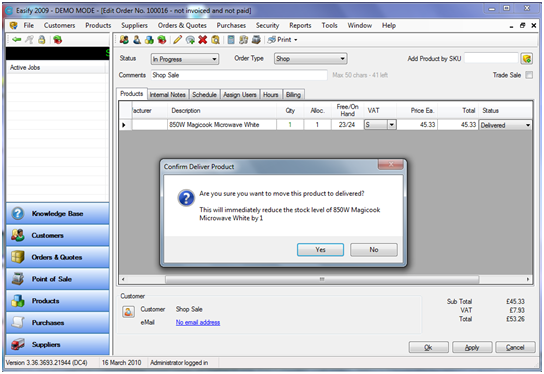Open Knowledge Base from the sidebar
This screenshot has height=374, width=544.
click(58, 214)
